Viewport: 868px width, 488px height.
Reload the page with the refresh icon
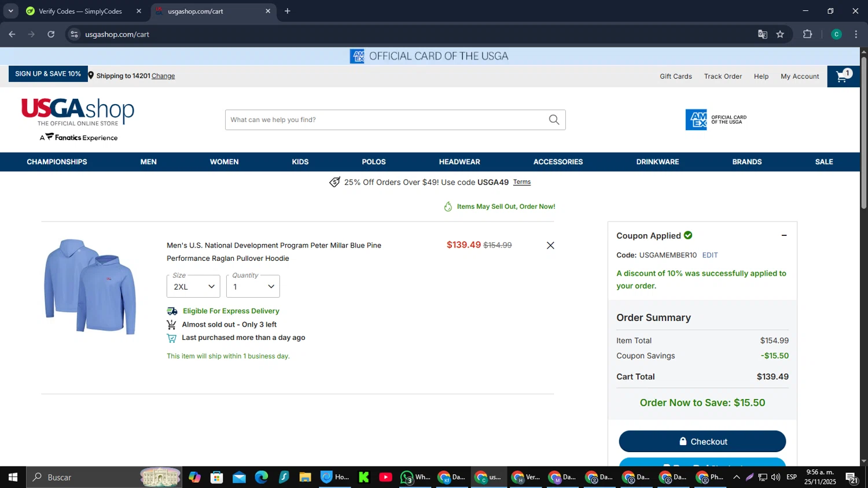51,34
